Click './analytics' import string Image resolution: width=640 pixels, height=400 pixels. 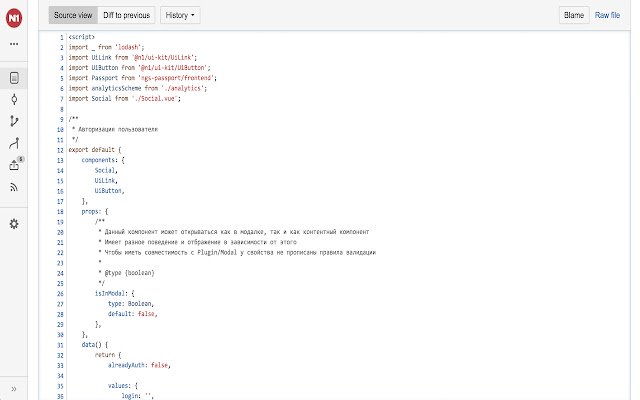(x=184, y=88)
